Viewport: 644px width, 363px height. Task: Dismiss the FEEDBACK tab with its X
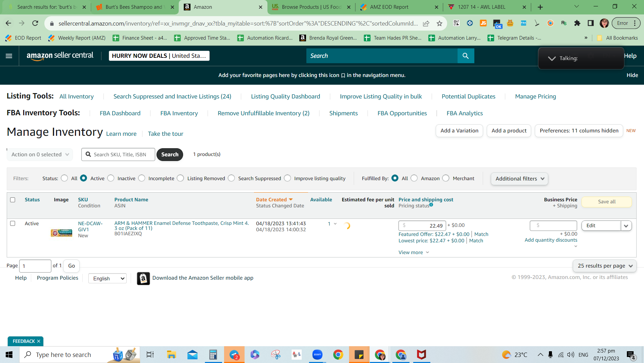coord(39,341)
